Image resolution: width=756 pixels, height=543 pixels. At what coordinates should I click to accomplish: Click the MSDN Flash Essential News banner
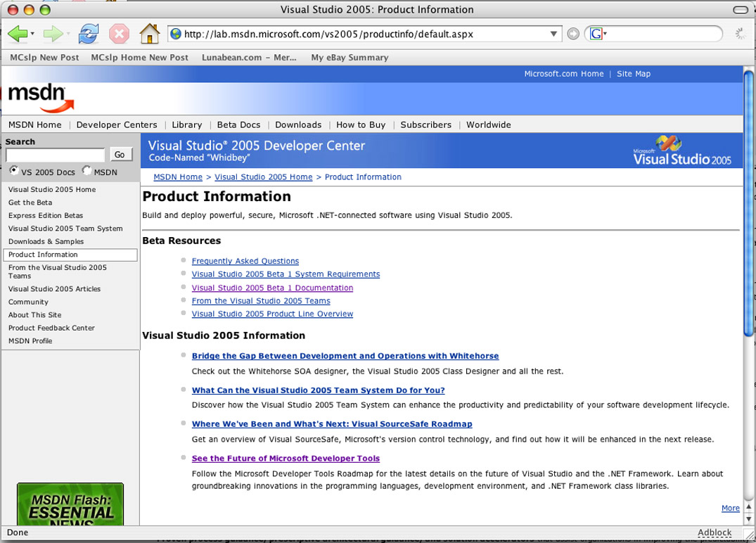[x=70, y=504]
